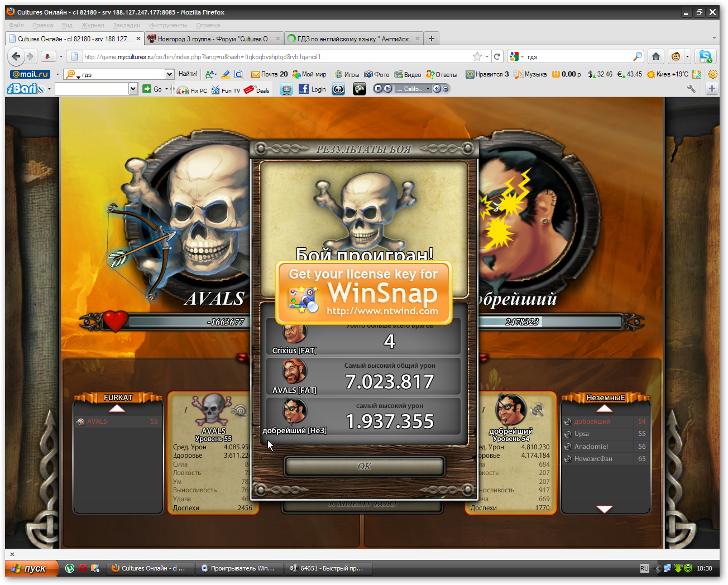The width and height of the screenshot is (728, 585).
Task: Reload the page with the refresh icon
Action: (x=497, y=56)
